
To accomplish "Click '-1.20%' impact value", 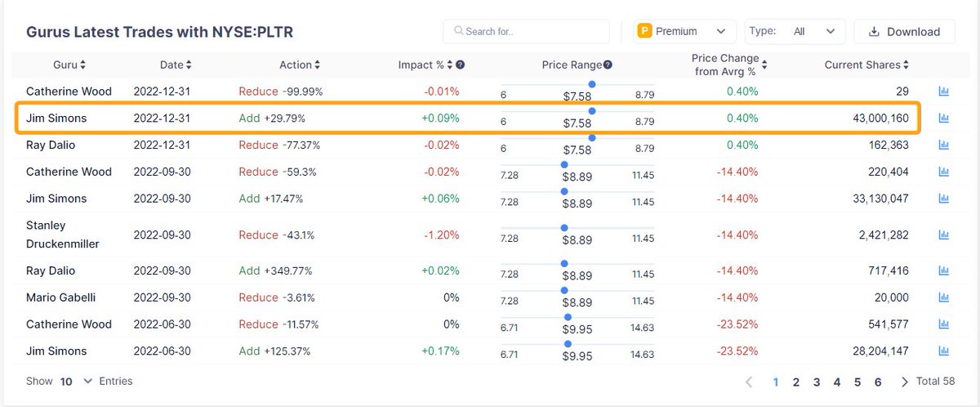I will (442, 235).
